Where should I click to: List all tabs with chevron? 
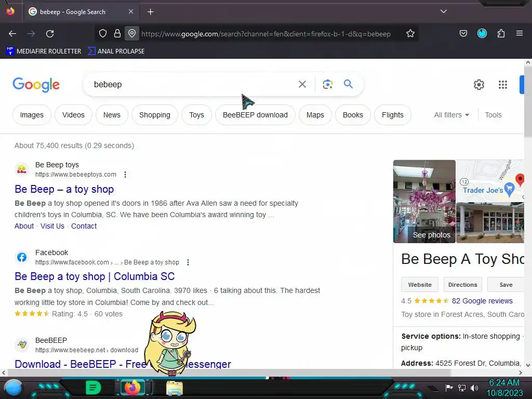tap(444, 11)
